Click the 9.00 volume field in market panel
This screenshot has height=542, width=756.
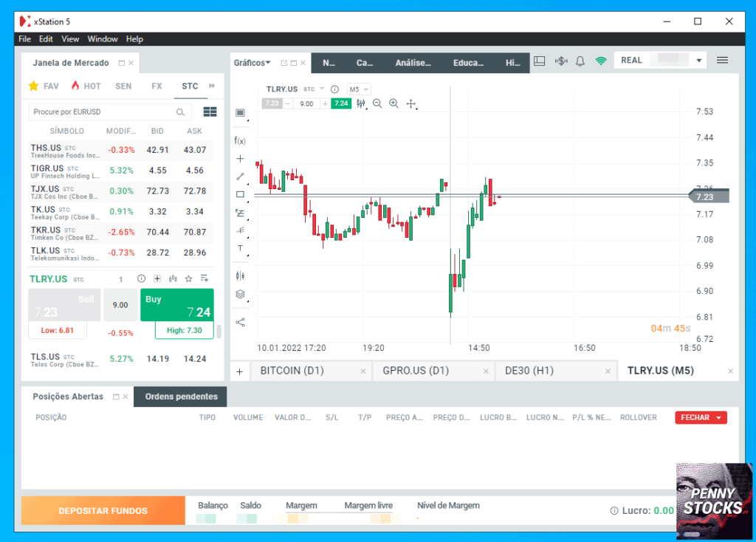click(120, 305)
